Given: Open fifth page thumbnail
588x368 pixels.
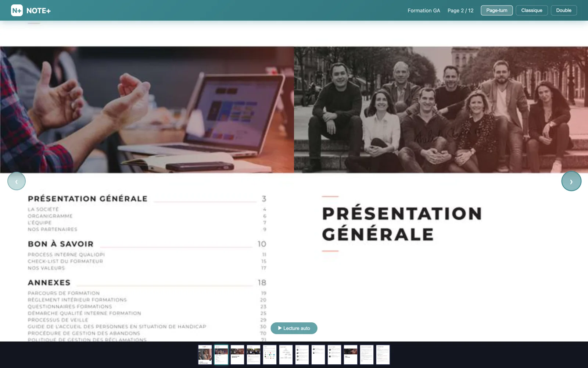Looking at the screenshot, I should (x=270, y=355).
